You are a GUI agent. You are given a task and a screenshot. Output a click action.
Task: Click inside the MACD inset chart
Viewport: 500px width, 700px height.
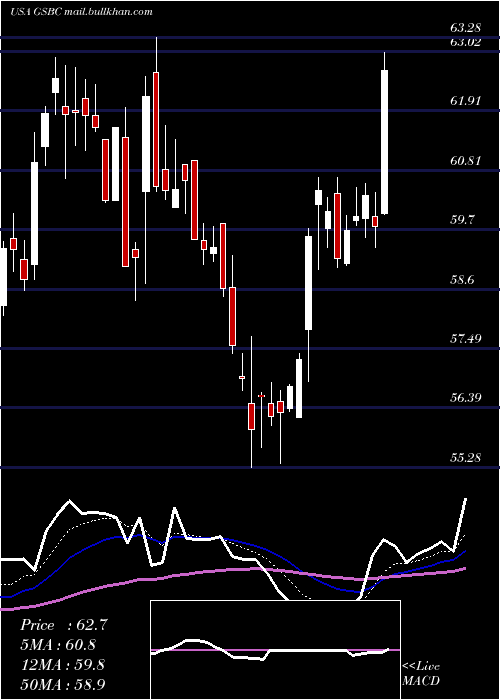tap(275, 650)
